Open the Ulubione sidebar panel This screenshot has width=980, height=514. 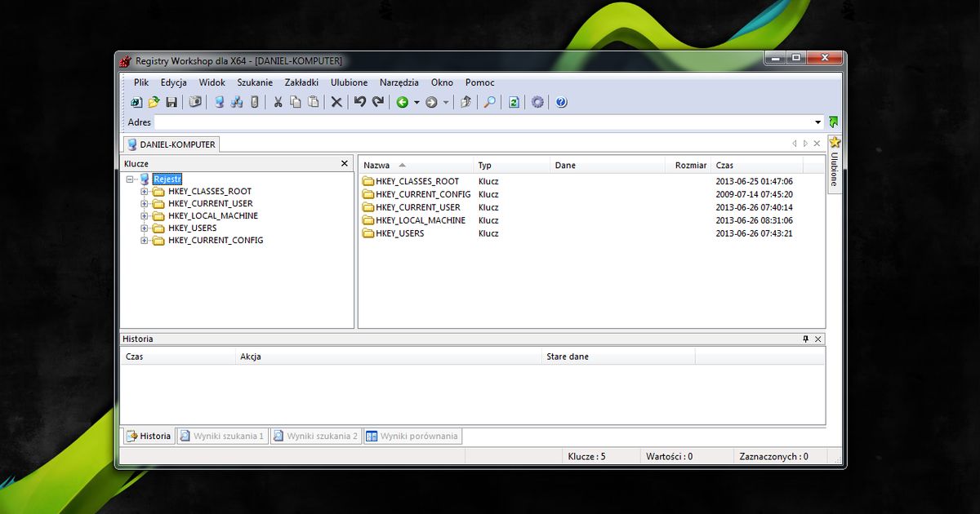[x=834, y=163]
